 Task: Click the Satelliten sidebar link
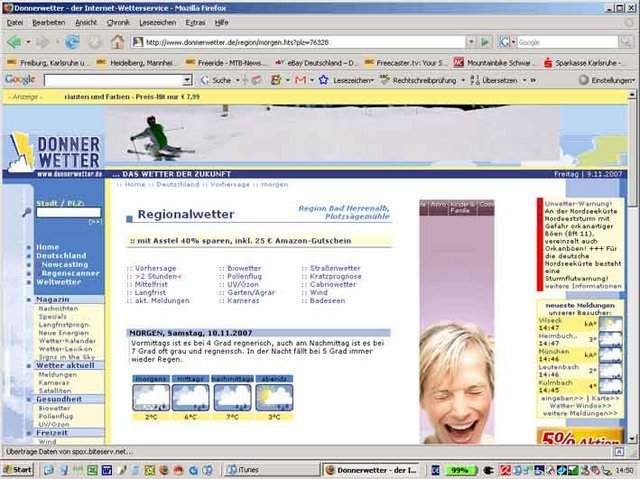[55, 390]
